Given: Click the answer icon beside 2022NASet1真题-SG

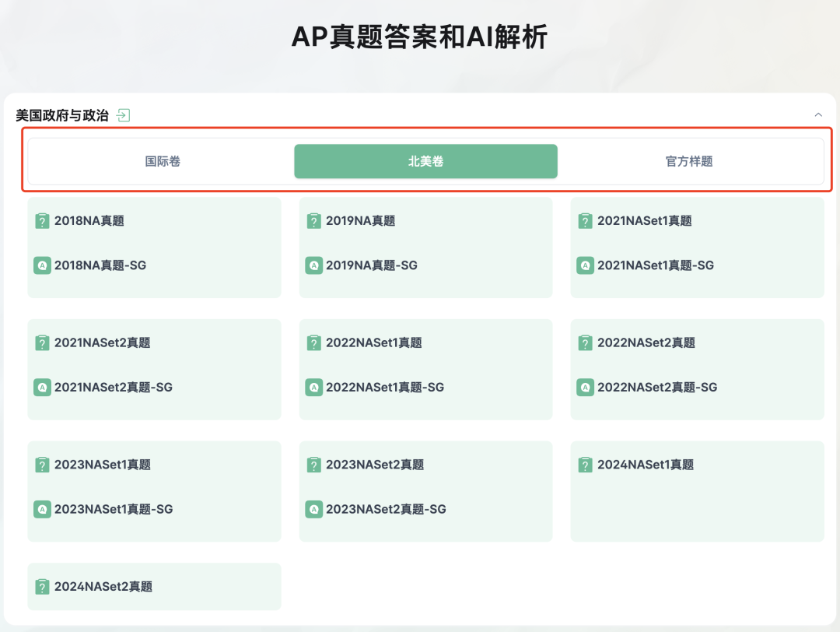Looking at the screenshot, I should pos(313,387).
